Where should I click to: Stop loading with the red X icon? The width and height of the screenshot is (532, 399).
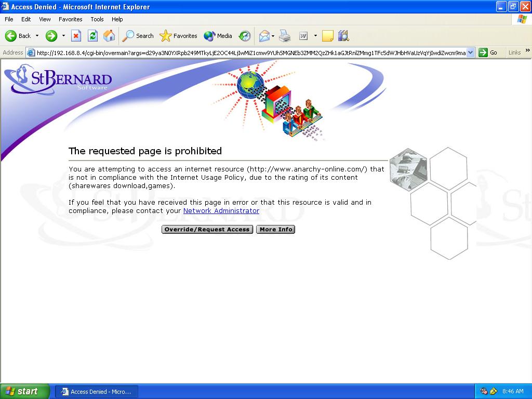(76, 36)
